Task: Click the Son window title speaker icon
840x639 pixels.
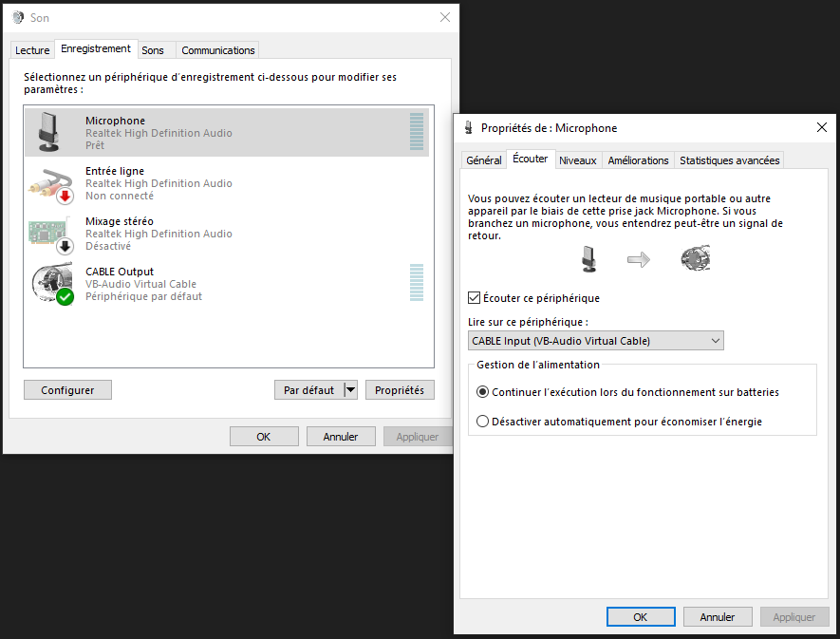Action: (x=18, y=17)
